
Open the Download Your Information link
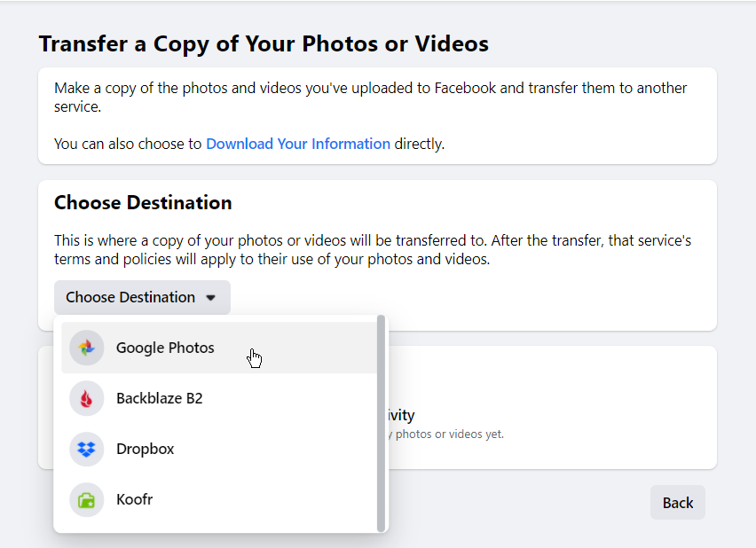coord(298,144)
